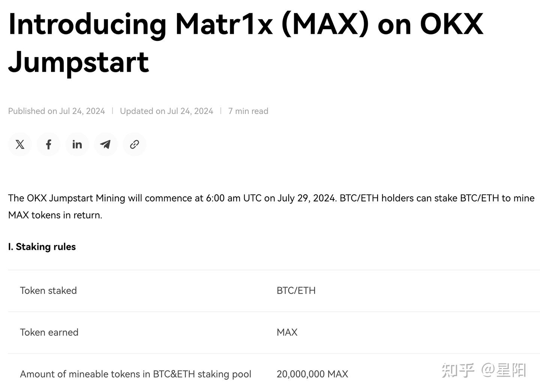Click the Token staked table row

(x=48, y=290)
